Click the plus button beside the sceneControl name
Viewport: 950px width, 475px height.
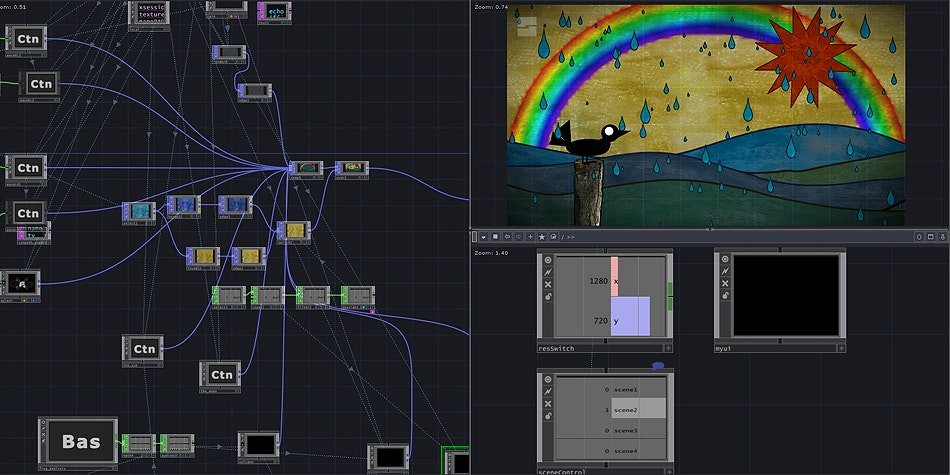pyautogui.click(x=668, y=471)
